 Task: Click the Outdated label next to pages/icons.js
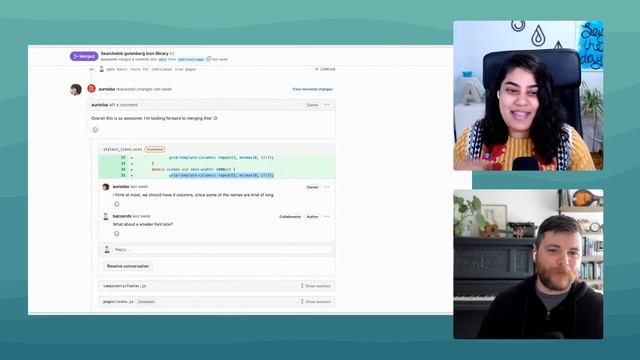pyautogui.click(x=146, y=302)
